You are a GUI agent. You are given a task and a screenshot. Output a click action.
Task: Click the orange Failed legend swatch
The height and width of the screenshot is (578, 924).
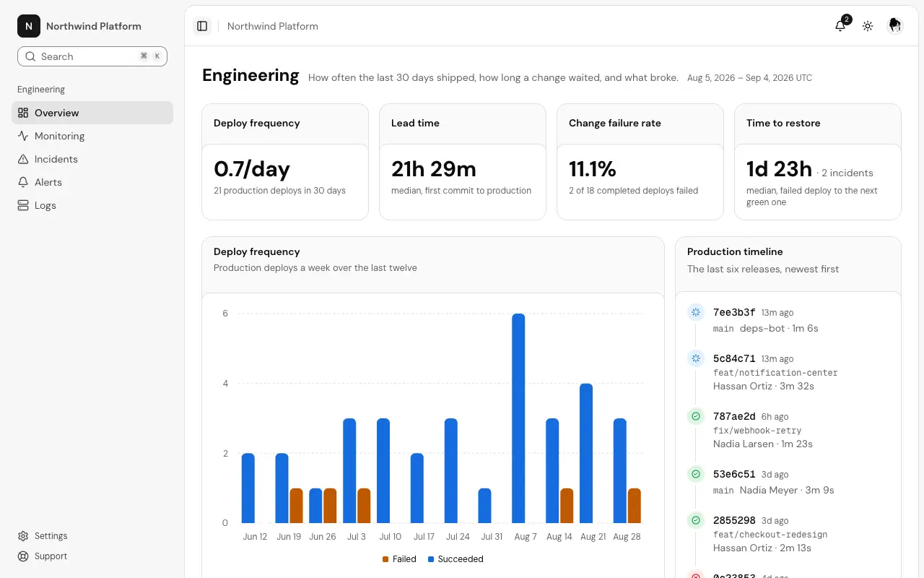point(385,559)
